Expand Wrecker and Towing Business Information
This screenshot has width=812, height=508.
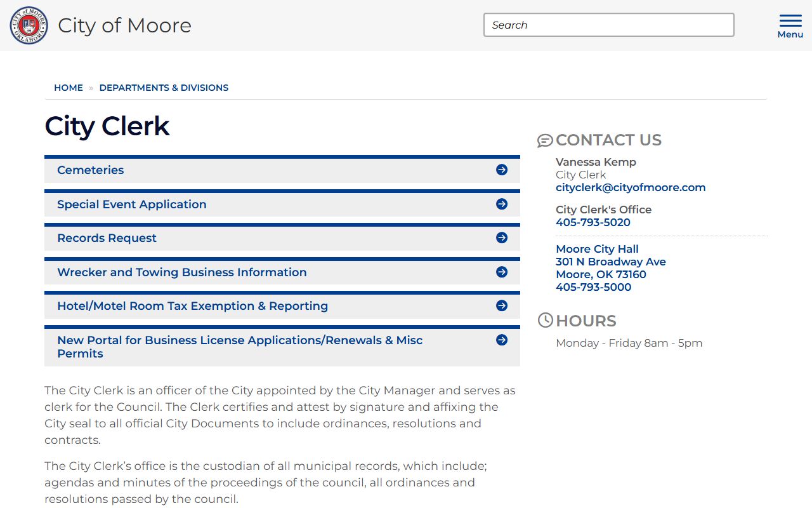[182, 272]
